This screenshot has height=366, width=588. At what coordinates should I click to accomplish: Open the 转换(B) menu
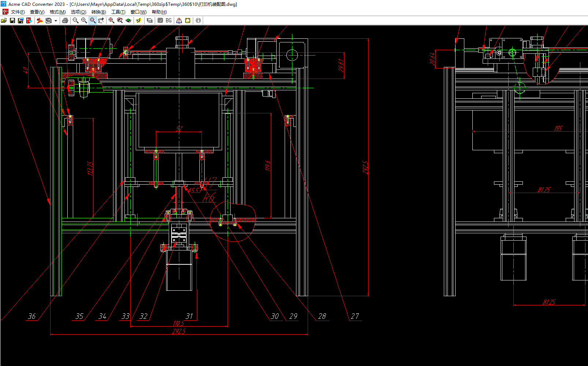pos(98,12)
